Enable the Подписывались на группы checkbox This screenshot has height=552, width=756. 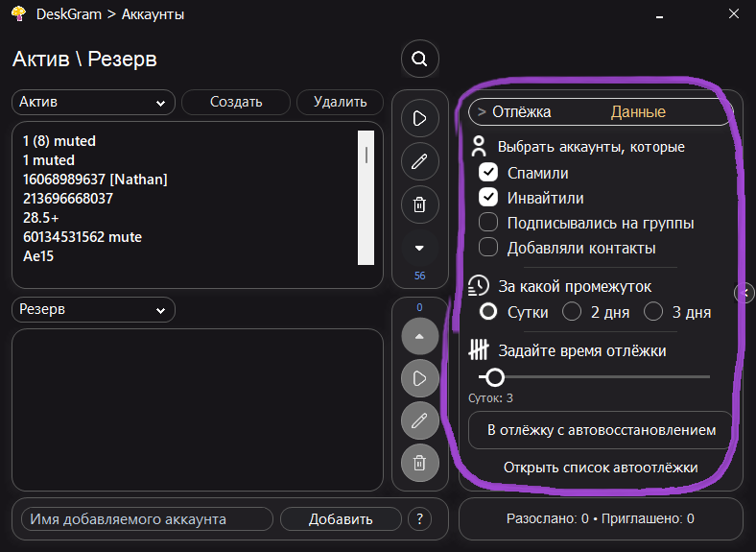pos(489,223)
